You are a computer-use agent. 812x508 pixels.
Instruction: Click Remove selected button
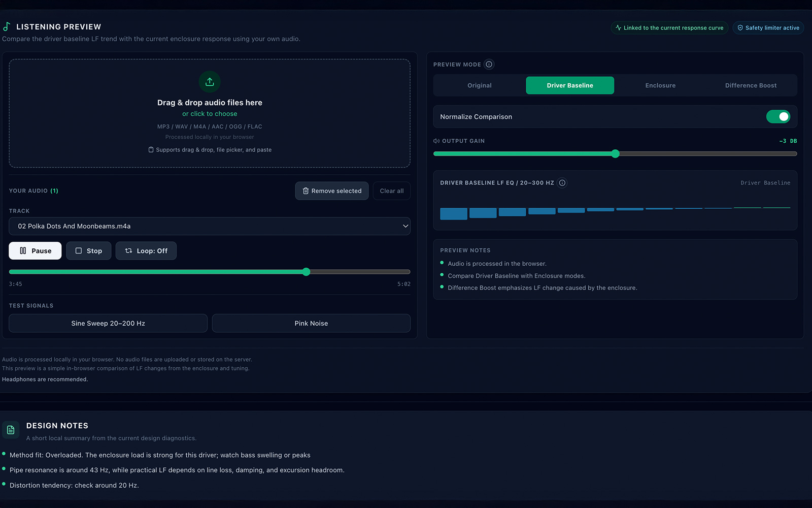(x=332, y=191)
